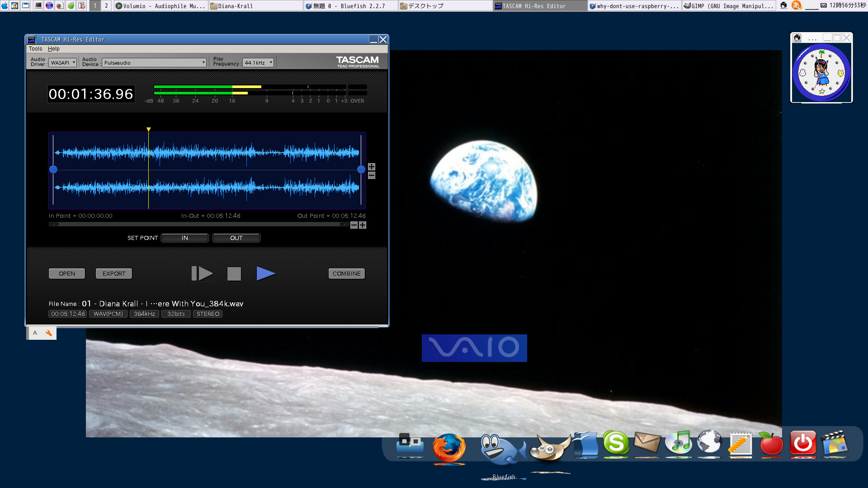Click the Frame-step play button
The image size is (868, 488).
click(x=202, y=273)
